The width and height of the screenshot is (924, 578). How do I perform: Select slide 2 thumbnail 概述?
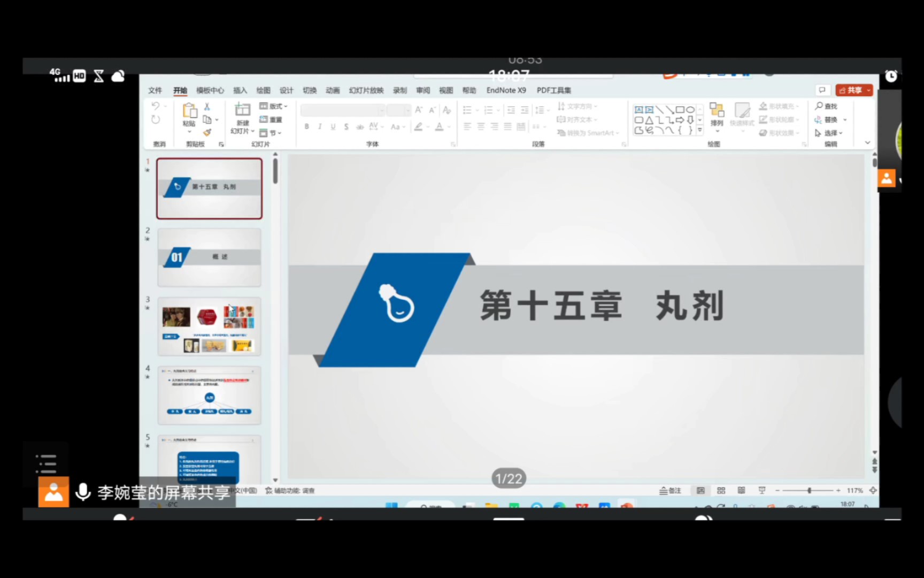[209, 257]
